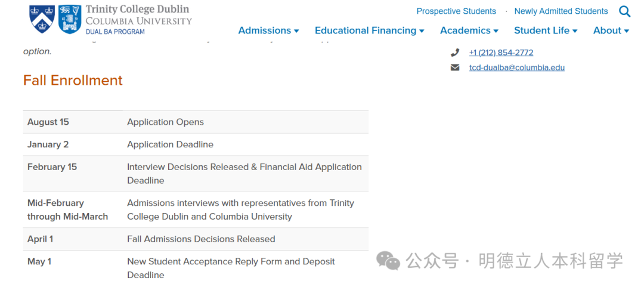Screen dimensions: 644x287
Task: Click the phone handset icon
Action: point(454,53)
